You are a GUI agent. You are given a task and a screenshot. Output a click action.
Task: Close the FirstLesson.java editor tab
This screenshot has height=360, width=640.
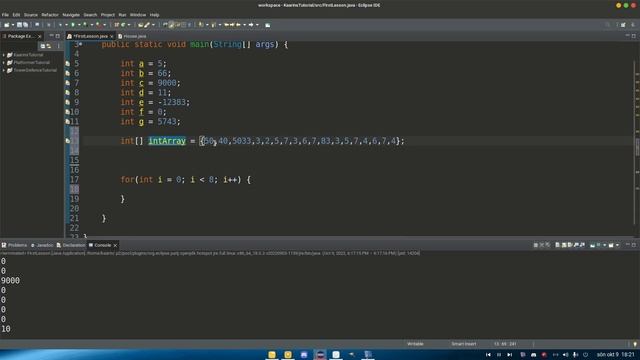pyautogui.click(x=111, y=36)
